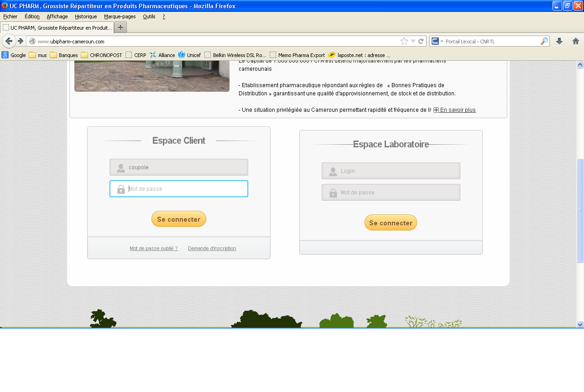Open the Édition menu
584x392 pixels.
tap(32, 16)
